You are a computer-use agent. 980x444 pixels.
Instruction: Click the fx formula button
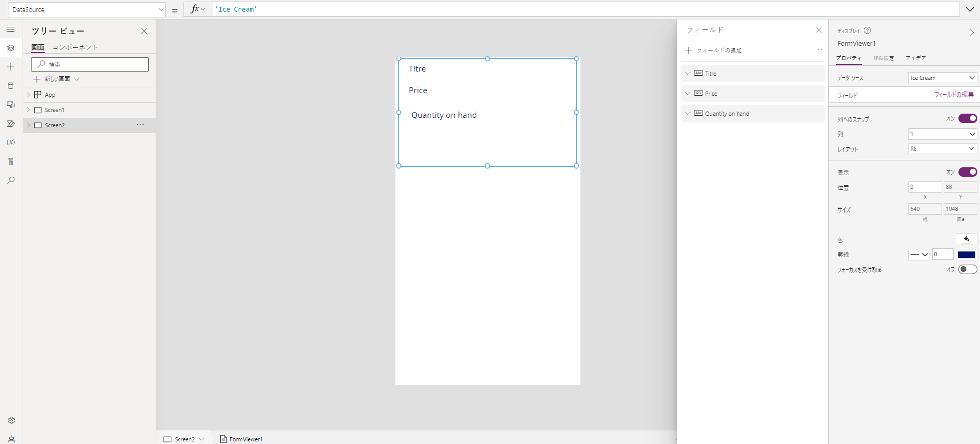tap(198, 9)
